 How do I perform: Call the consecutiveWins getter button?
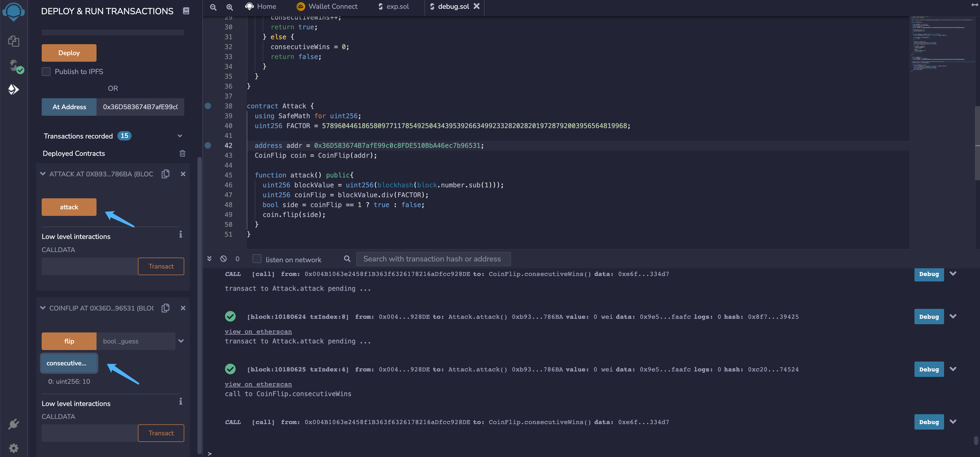coord(69,363)
